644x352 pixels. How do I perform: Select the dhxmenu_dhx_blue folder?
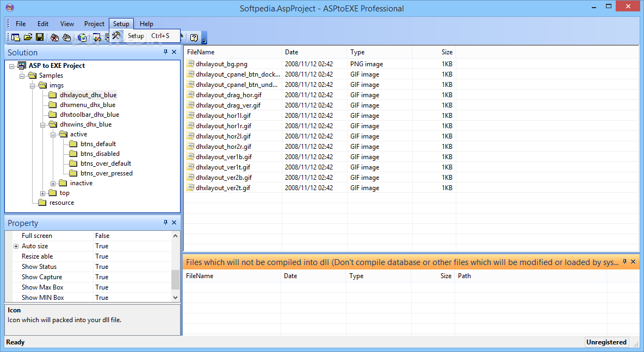[88, 105]
